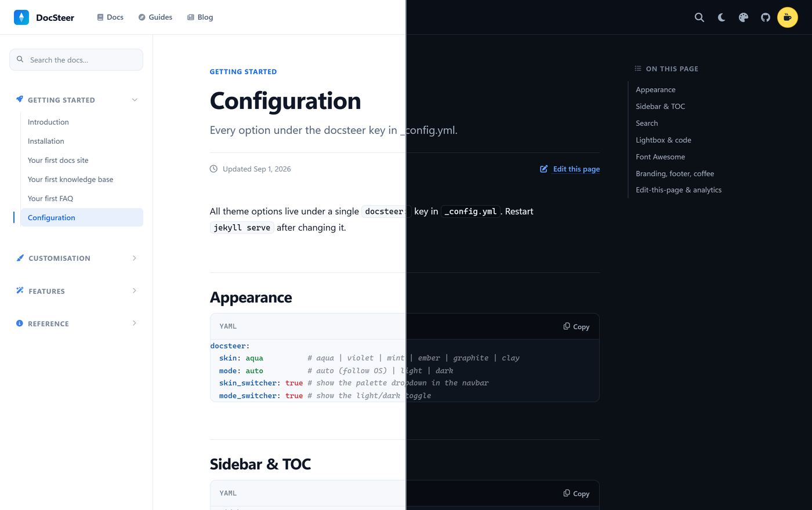
Task: Click the magnifier icon in sidebar search
Action: click(x=20, y=59)
